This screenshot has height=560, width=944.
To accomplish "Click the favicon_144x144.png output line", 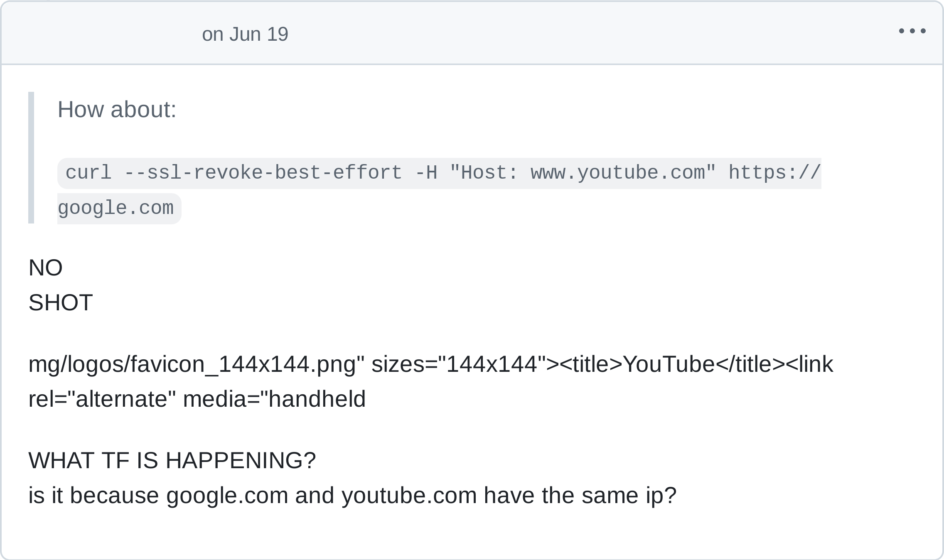I will 430,364.
